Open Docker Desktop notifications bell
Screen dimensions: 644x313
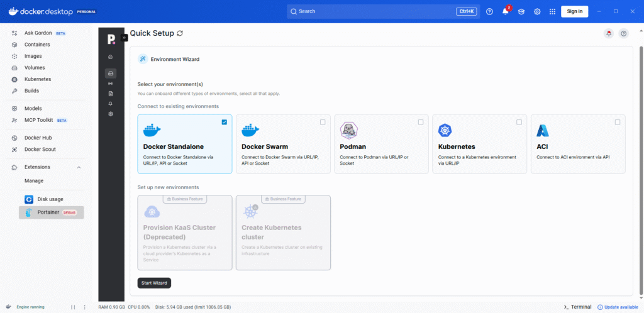point(505,11)
